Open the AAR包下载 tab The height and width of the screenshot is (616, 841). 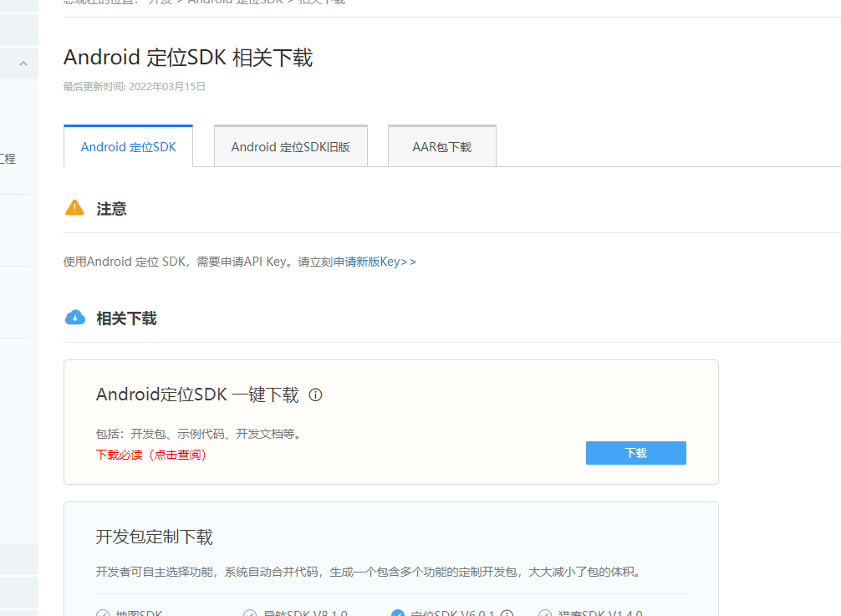coord(441,145)
